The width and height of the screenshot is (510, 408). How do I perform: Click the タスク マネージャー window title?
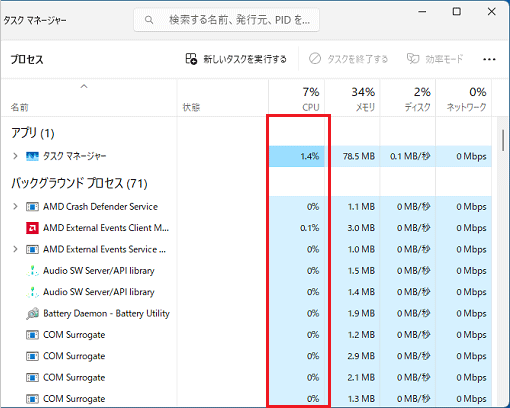(35, 21)
